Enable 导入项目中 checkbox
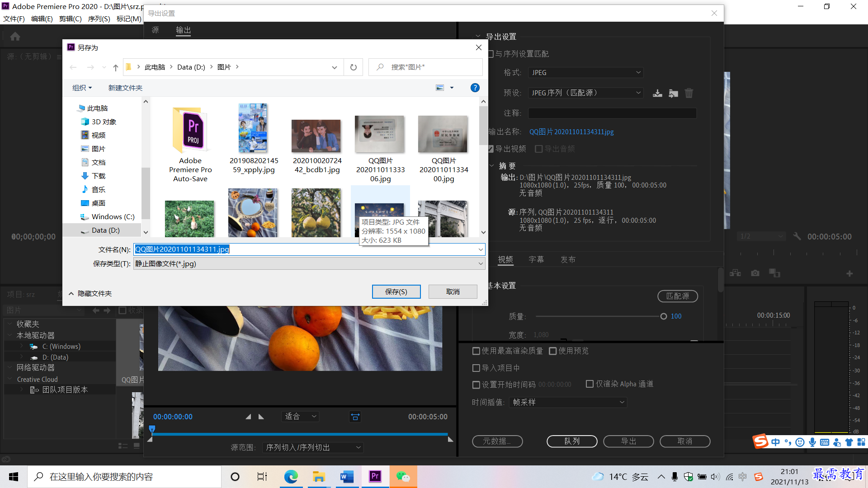The image size is (868, 488). 476,368
